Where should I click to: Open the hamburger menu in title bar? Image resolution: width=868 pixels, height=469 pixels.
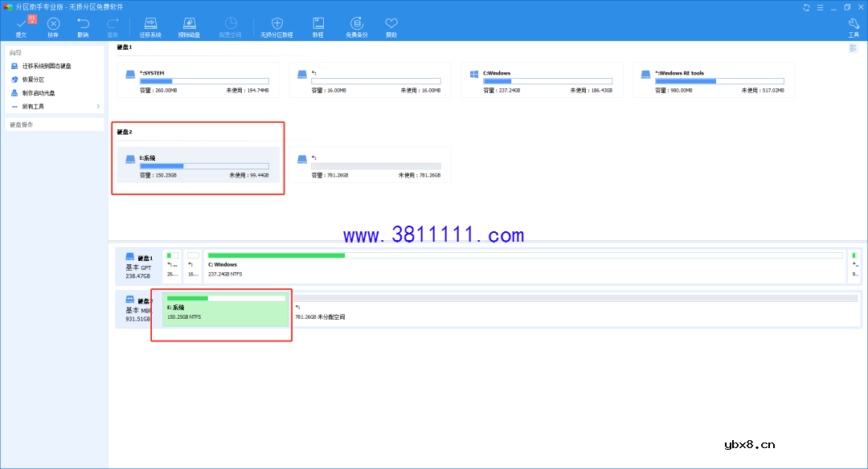click(x=820, y=6)
